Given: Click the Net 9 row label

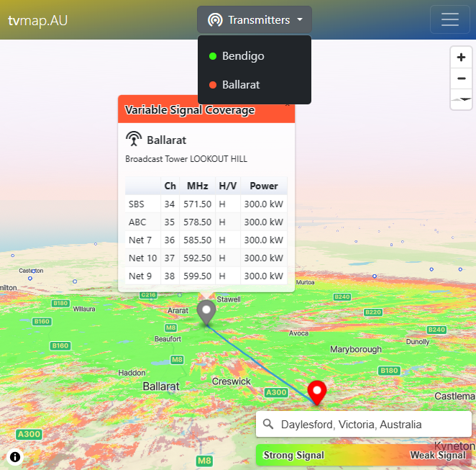Looking at the screenshot, I should click(x=140, y=276).
